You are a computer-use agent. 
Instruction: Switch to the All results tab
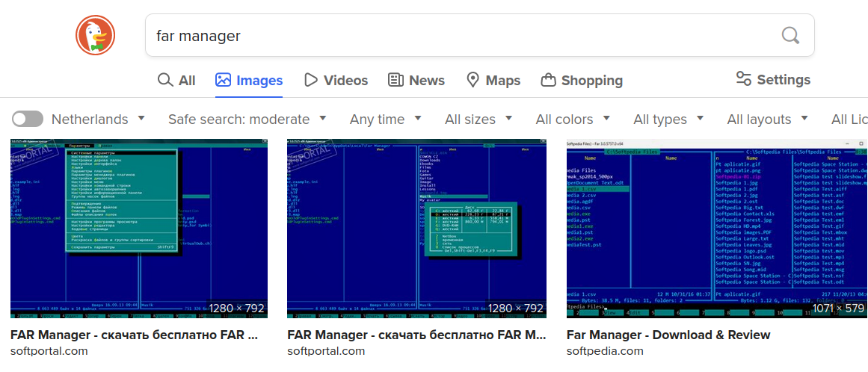176,81
